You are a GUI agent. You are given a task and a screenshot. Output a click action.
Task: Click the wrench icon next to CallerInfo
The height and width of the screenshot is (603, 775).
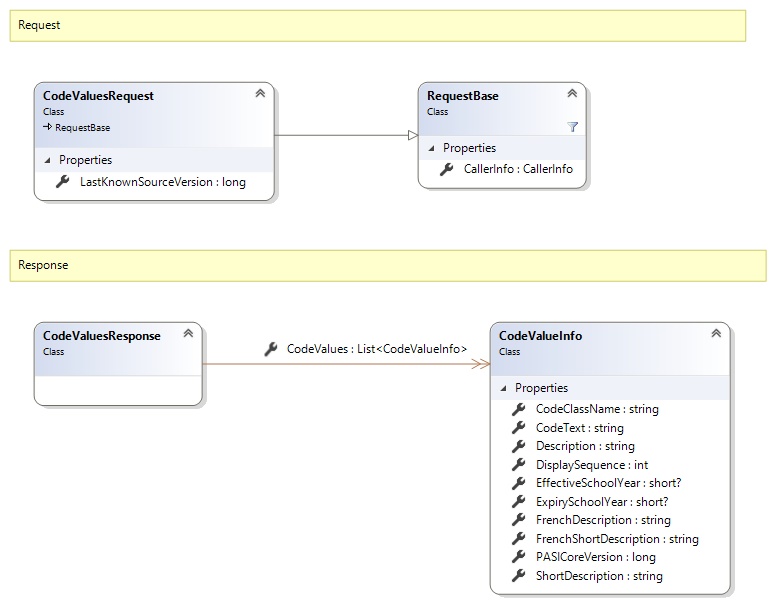446,169
